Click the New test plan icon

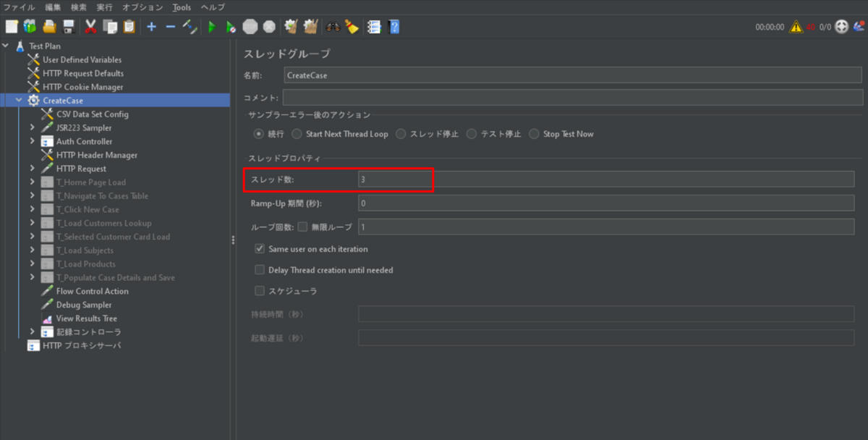coord(12,27)
